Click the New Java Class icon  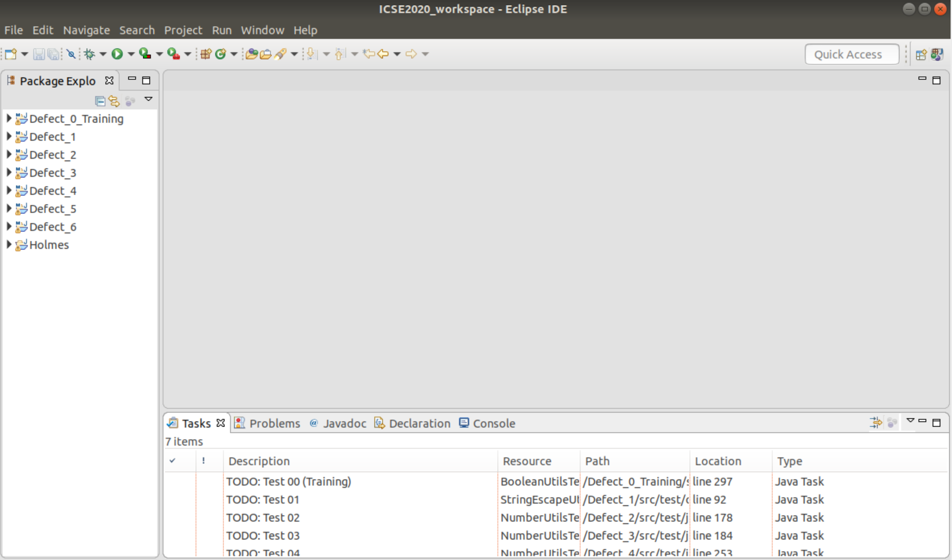click(220, 54)
